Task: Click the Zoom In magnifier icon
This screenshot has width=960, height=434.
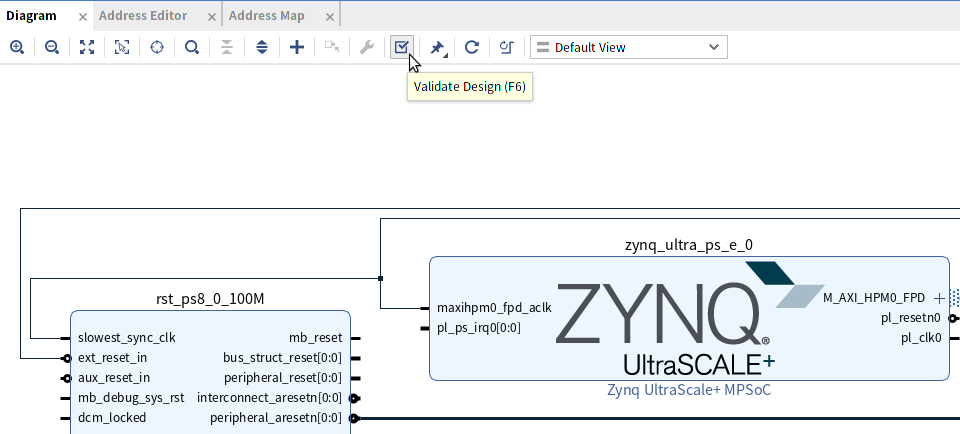Action: [x=17, y=47]
